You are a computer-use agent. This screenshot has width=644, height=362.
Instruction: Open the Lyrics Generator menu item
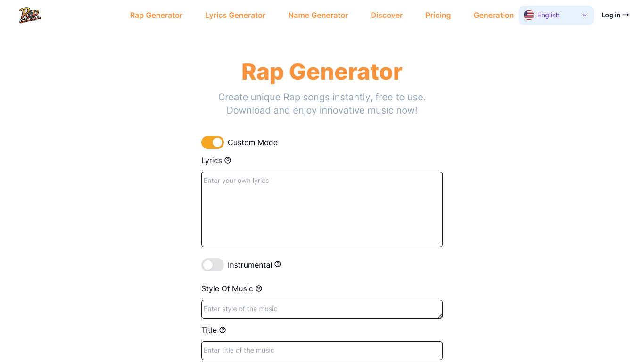[235, 15]
